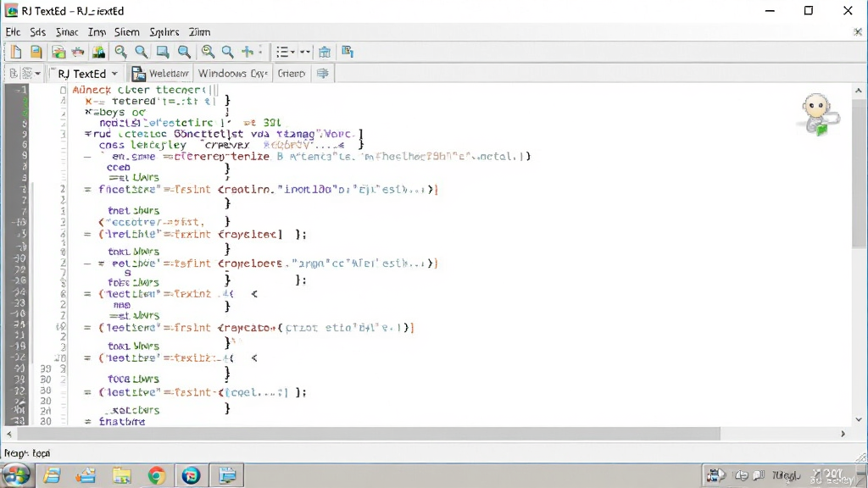Switch to the Grienp tab
Image resolution: width=868 pixels, height=488 pixels.
pyautogui.click(x=292, y=73)
